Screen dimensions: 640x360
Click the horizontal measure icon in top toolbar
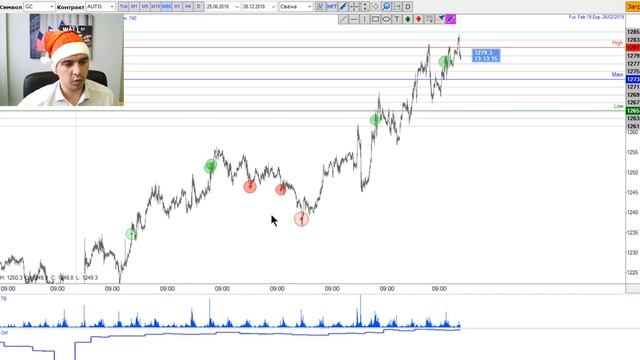tap(397, 7)
